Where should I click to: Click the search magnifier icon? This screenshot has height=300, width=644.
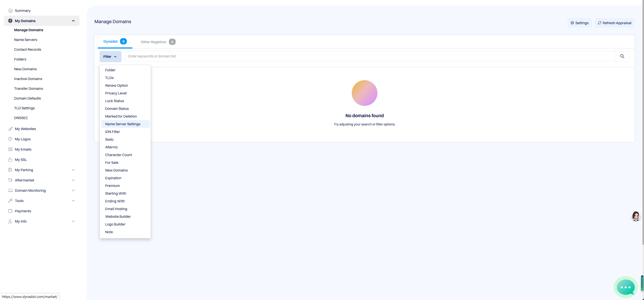(x=622, y=56)
